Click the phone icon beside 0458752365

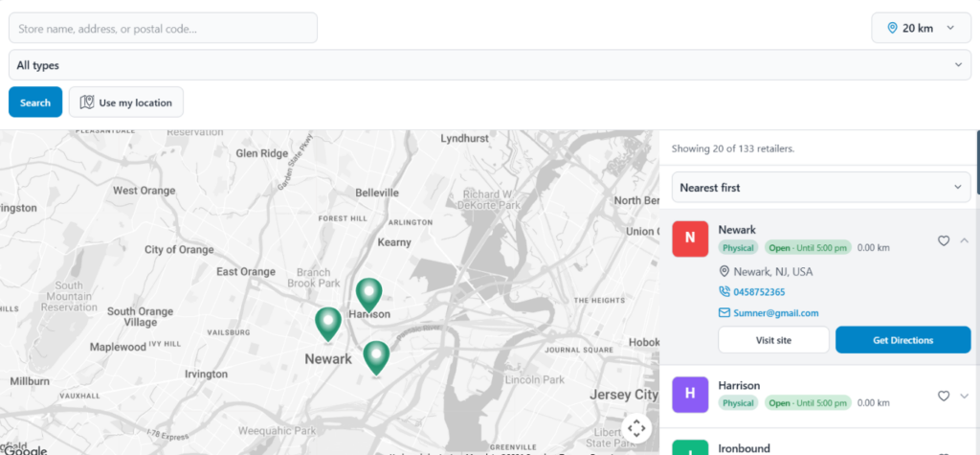pos(724,291)
